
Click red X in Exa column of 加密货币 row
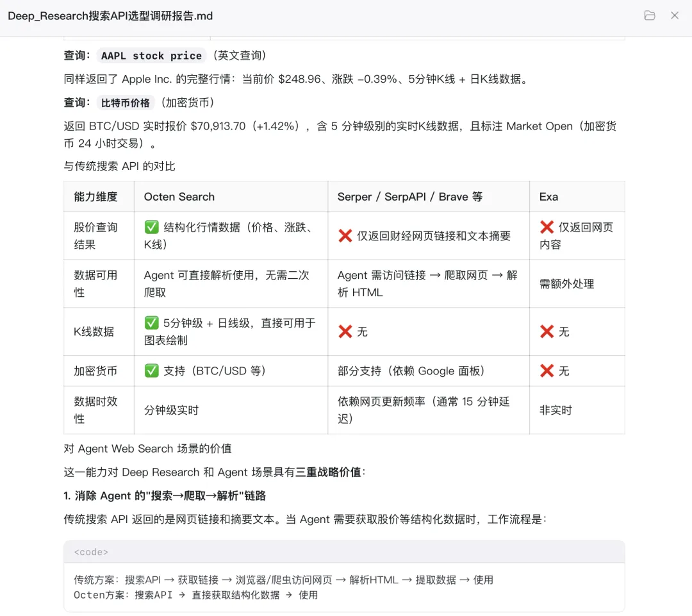coord(547,371)
